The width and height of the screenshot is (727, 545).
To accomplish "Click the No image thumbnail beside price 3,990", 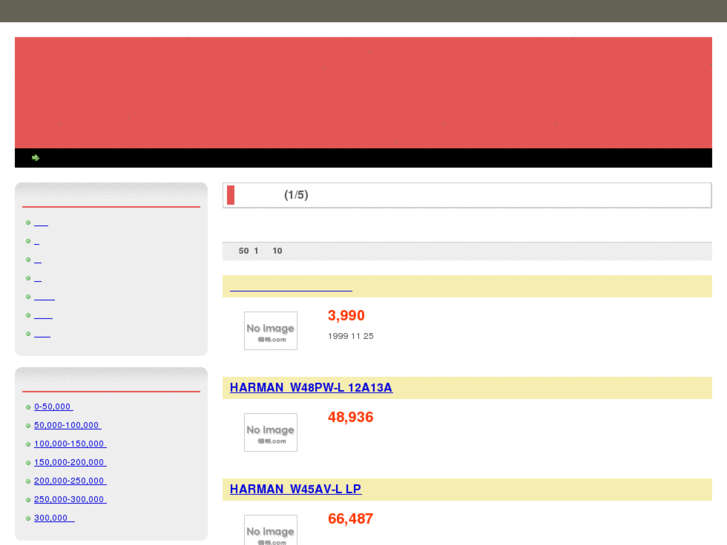I will click(271, 331).
